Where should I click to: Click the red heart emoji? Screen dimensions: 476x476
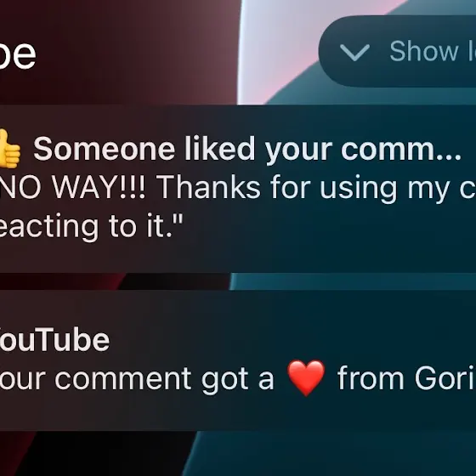tap(306, 377)
